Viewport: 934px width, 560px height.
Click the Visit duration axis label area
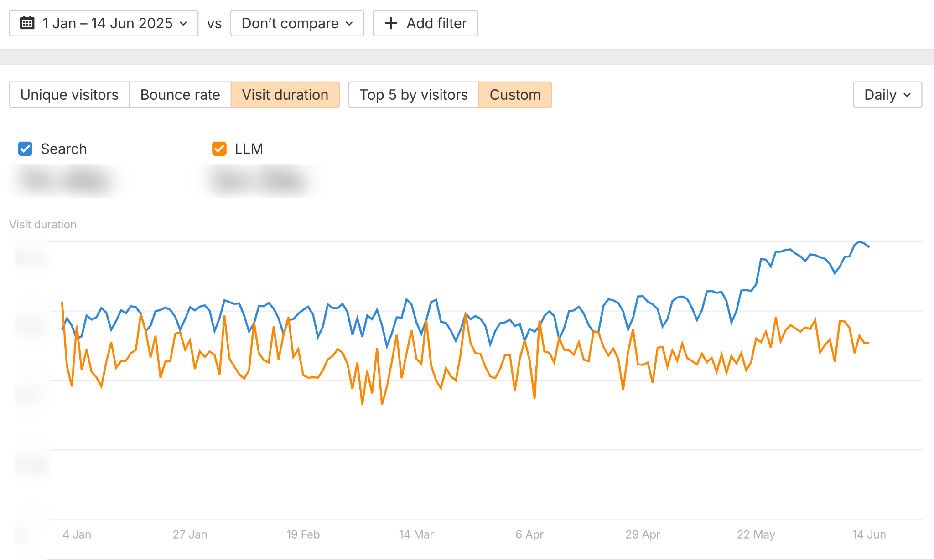[43, 224]
